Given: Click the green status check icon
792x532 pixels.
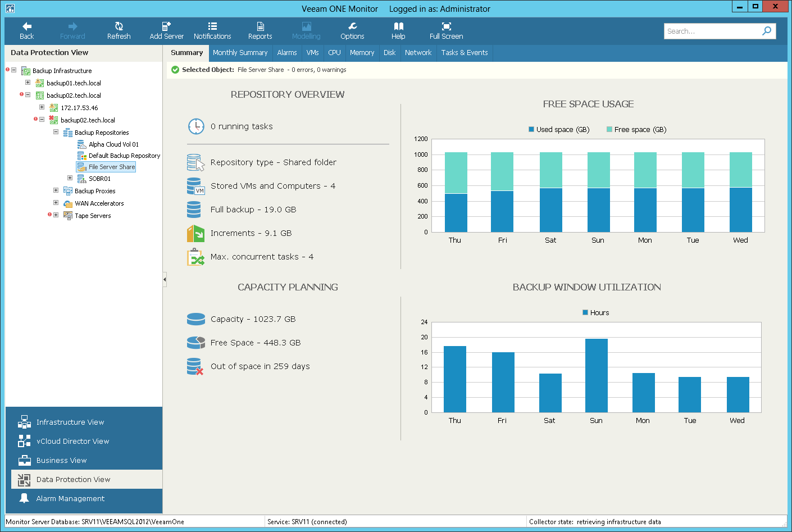Looking at the screenshot, I should point(175,70).
